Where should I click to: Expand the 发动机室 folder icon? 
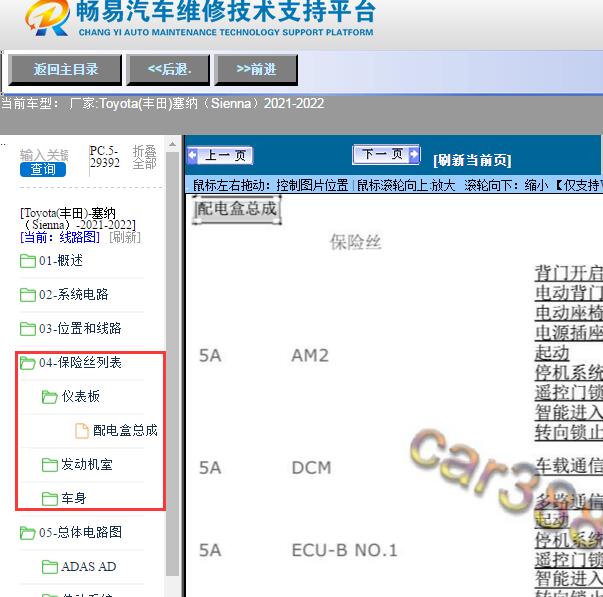[50, 465]
